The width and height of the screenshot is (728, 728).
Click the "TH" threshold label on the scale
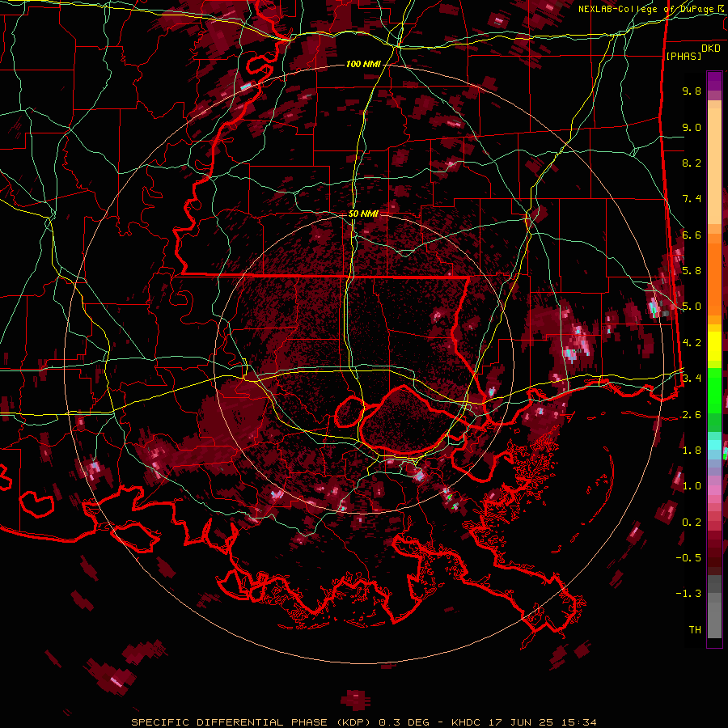695,630
